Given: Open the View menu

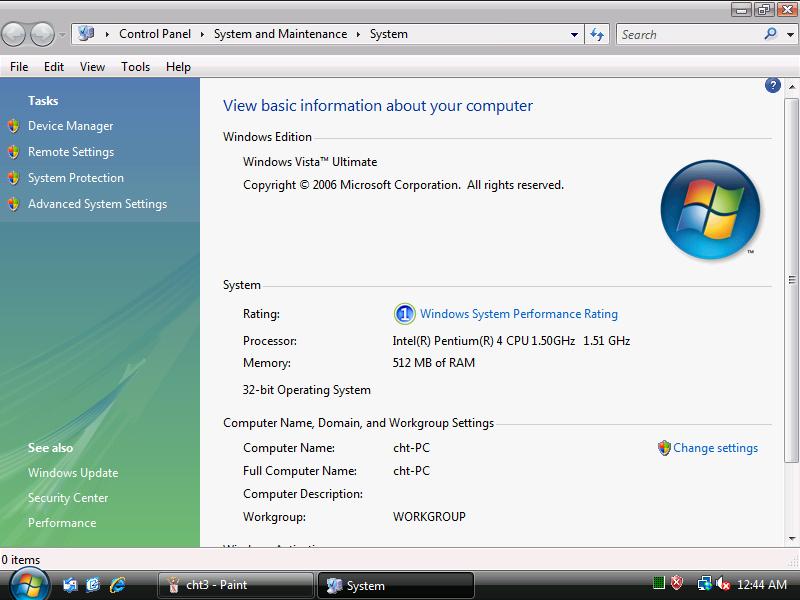Looking at the screenshot, I should point(92,67).
